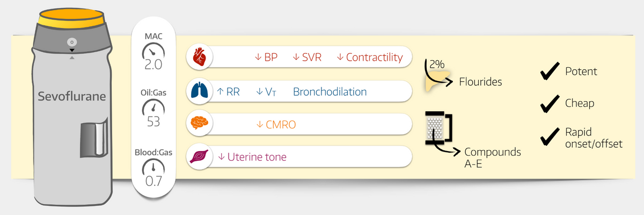
Task: Click the Oil:Gas gauge dial
Action: pos(153,107)
